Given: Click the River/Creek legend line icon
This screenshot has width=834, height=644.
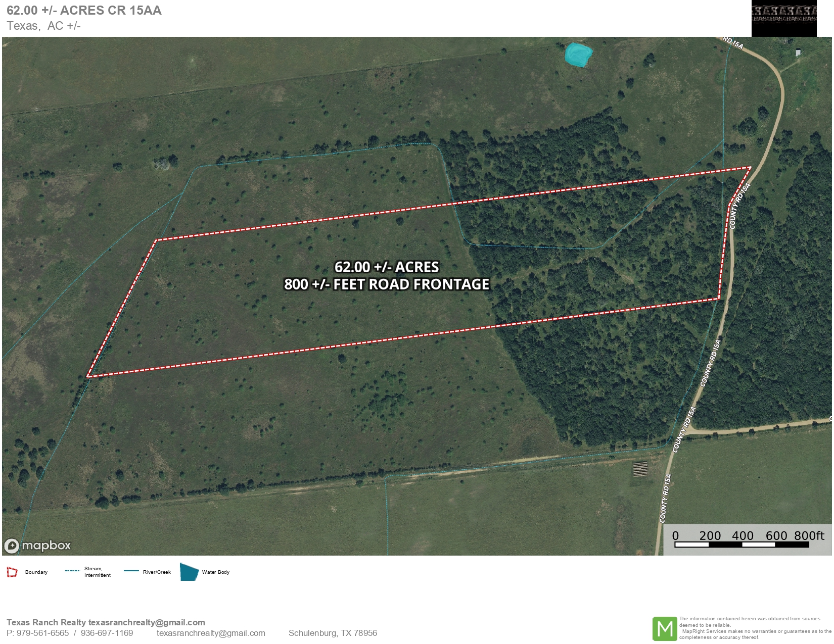Looking at the screenshot, I should tap(132, 571).
